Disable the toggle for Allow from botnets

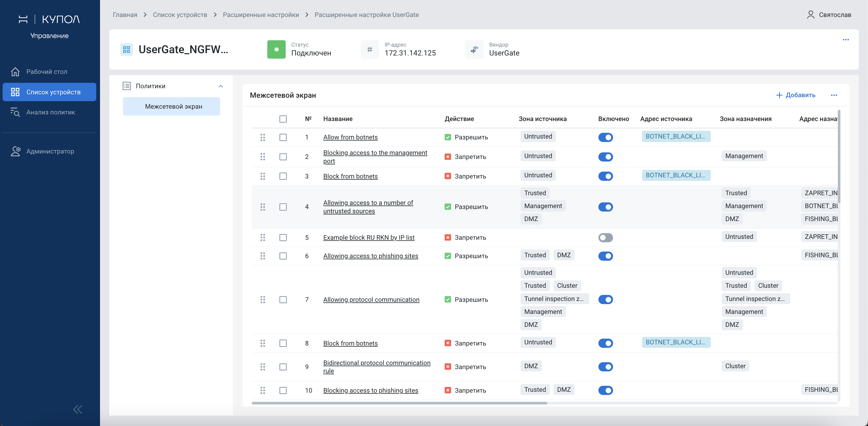(x=605, y=137)
